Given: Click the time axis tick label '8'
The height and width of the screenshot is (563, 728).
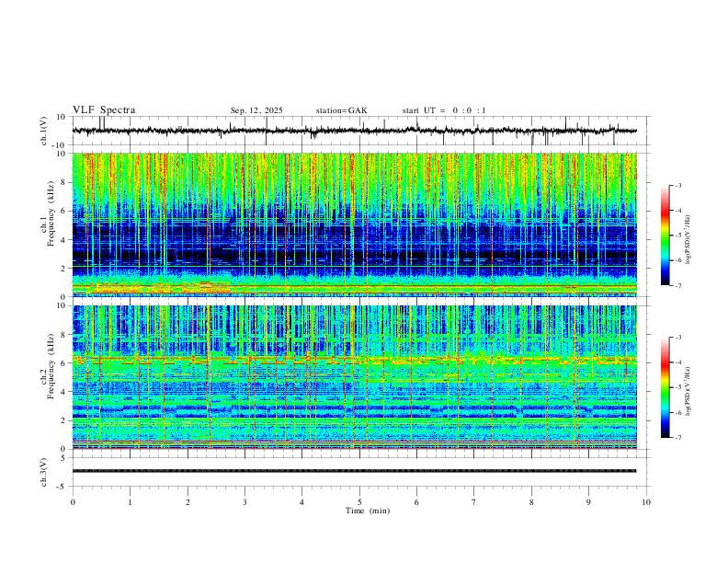Looking at the screenshot, I should pos(531,502).
